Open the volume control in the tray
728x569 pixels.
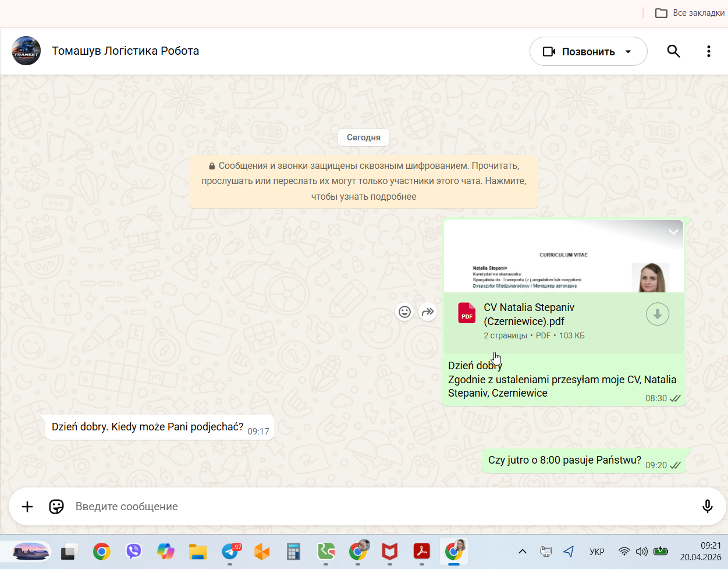[x=642, y=552]
